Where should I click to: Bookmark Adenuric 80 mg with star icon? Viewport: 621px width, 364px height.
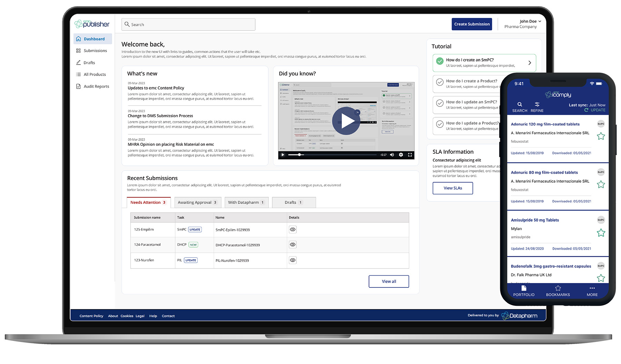tap(601, 184)
